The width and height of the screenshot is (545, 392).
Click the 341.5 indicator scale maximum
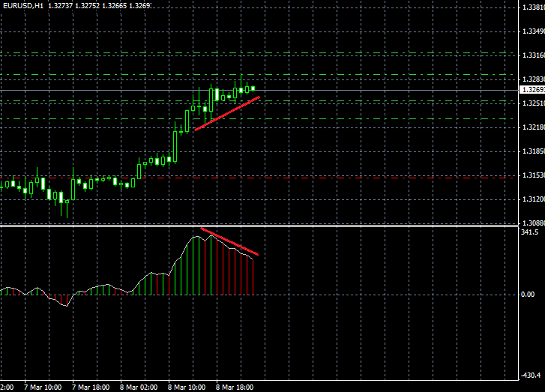[x=529, y=232]
